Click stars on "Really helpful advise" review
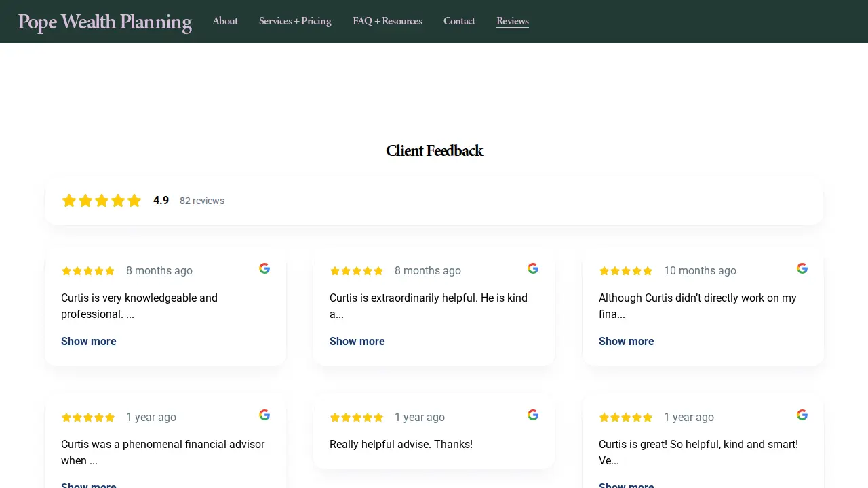 tap(357, 418)
